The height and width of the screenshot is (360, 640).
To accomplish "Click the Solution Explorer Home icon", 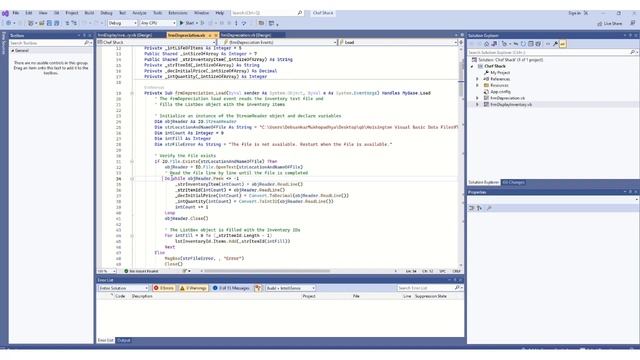I will pos(487,44).
